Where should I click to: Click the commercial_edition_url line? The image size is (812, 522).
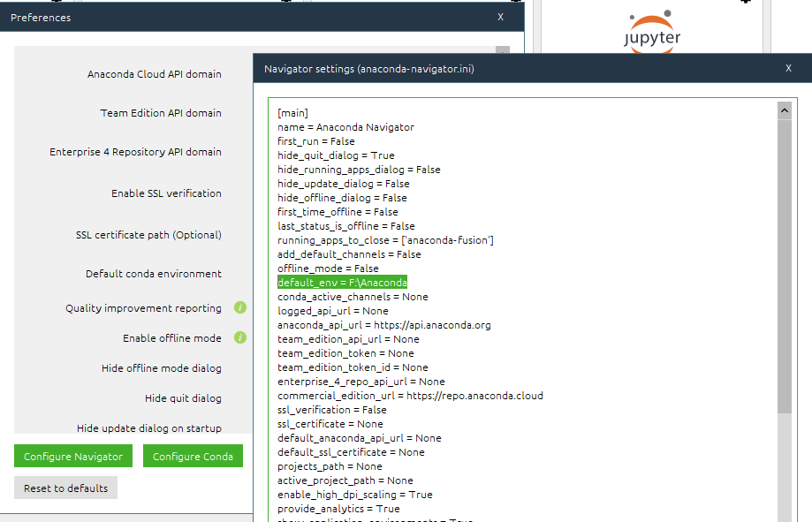click(410, 396)
